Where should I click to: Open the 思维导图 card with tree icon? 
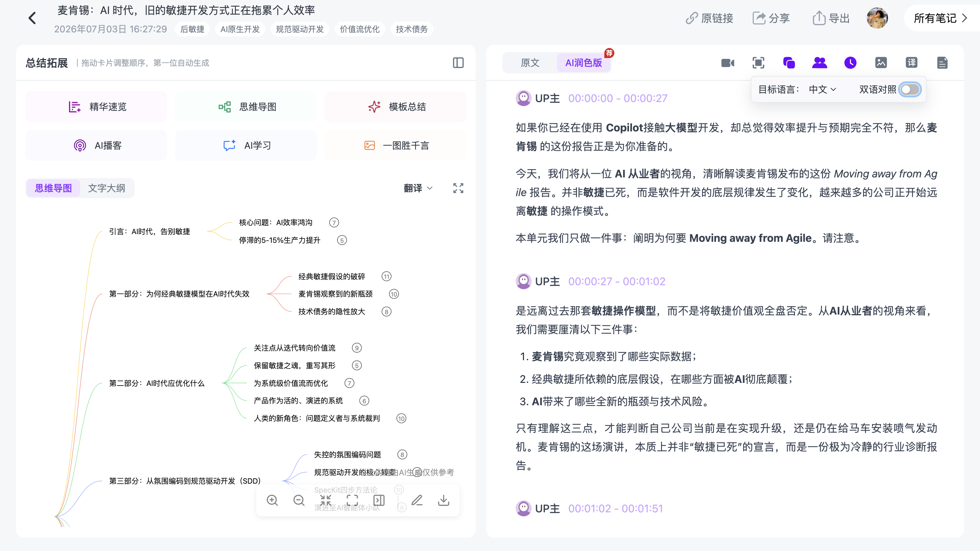pos(246,107)
